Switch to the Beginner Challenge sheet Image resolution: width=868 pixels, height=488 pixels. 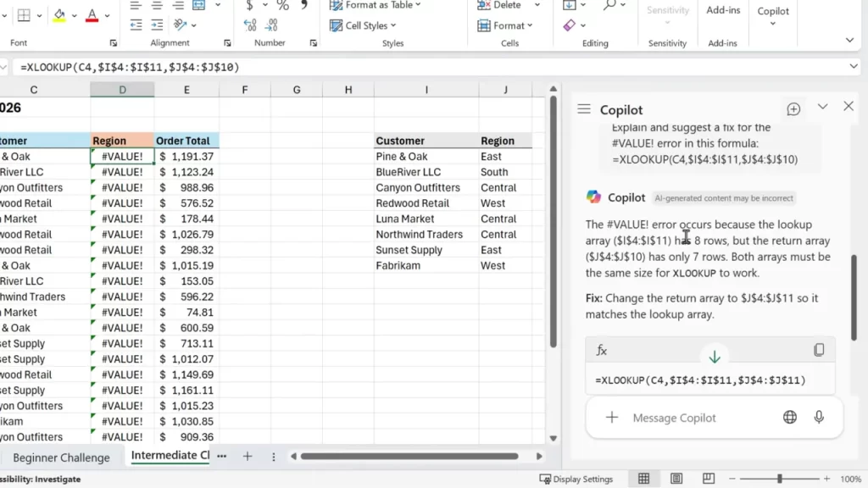pyautogui.click(x=62, y=457)
